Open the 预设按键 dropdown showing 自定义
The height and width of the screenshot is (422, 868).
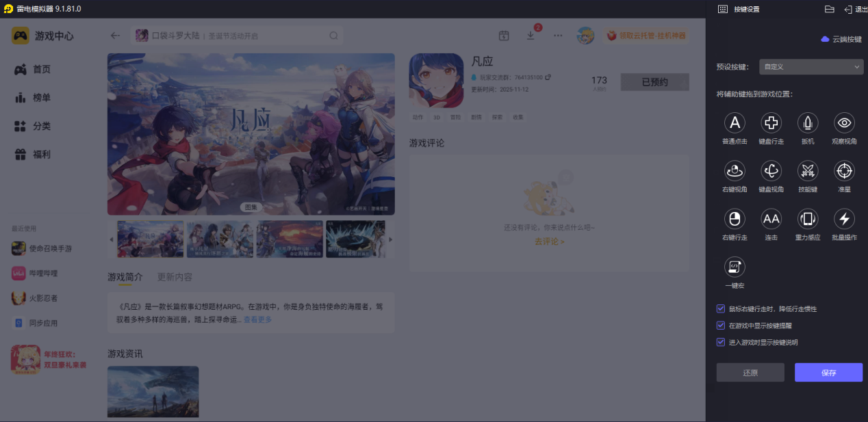click(x=812, y=67)
